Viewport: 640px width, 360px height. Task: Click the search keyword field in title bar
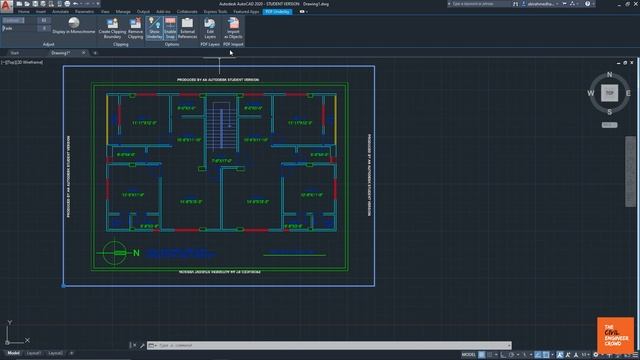pos(480,4)
